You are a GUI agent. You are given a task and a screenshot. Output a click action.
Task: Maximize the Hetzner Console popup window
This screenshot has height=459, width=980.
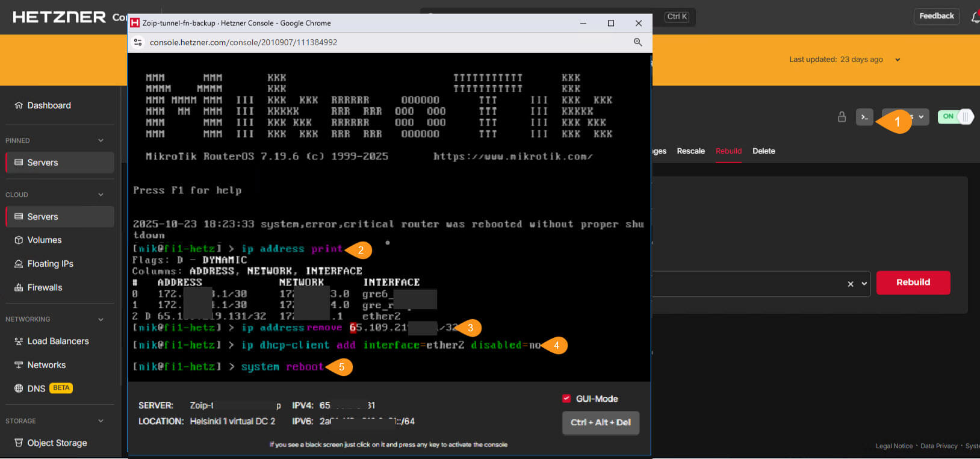[611, 23]
